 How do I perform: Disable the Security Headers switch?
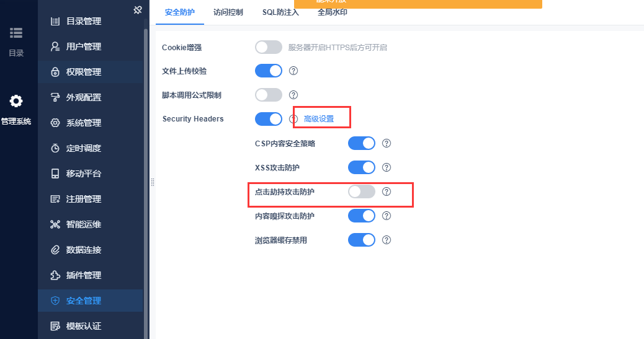coord(269,119)
